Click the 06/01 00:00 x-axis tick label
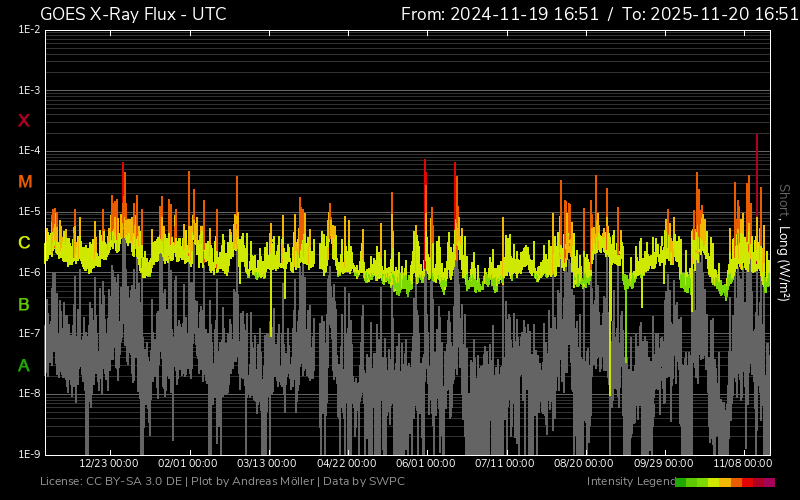The image size is (800, 500). 426,464
